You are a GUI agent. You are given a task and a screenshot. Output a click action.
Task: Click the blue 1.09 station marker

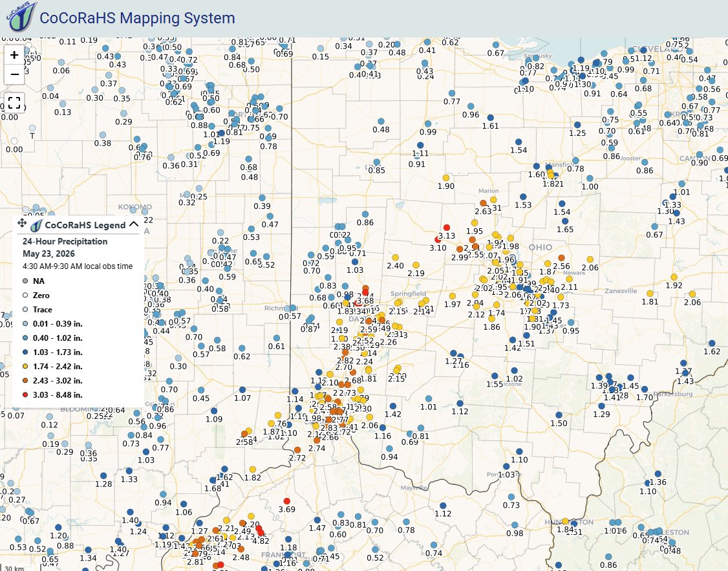pos(214,411)
